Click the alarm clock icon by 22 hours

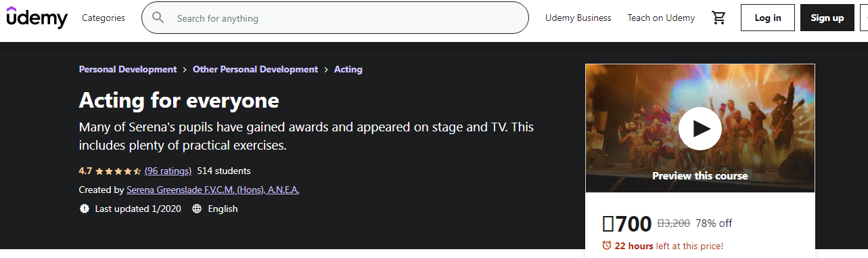pos(607,245)
